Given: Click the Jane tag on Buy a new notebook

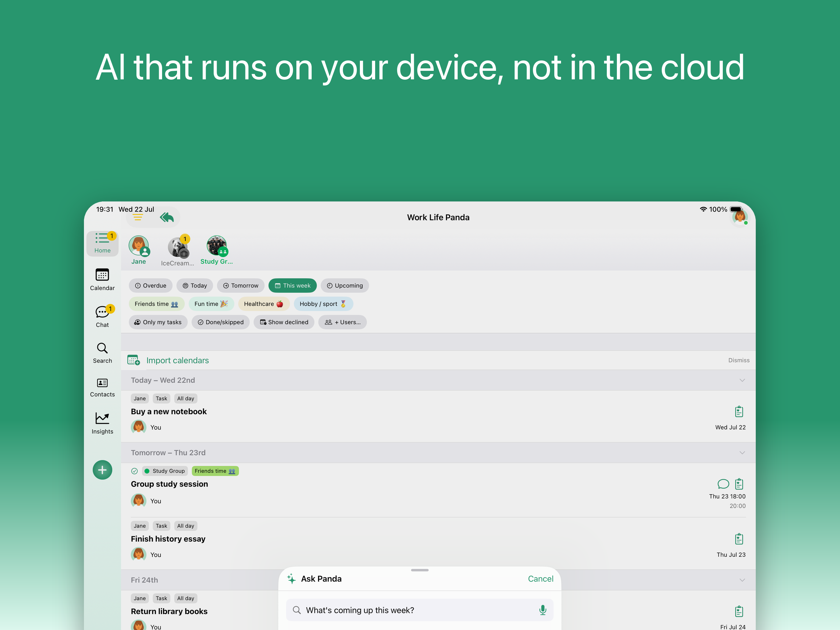Looking at the screenshot, I should pyautogui.click(x=139, y=398).
